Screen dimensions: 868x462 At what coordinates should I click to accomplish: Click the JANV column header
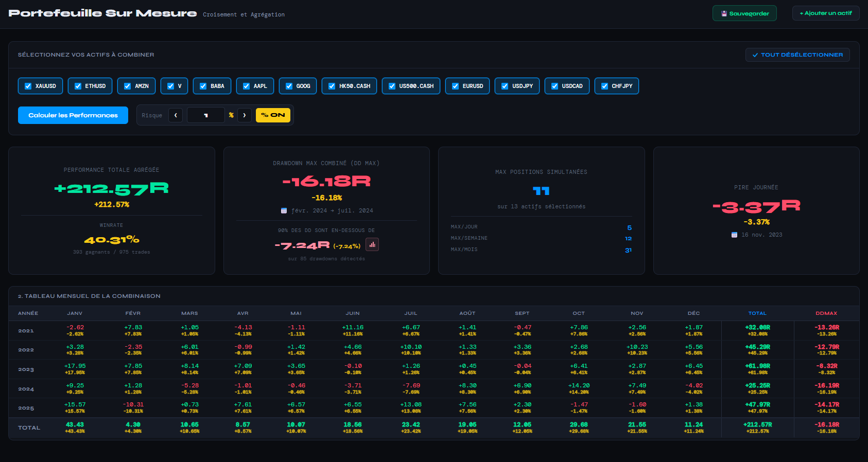(x=75, y=313)
